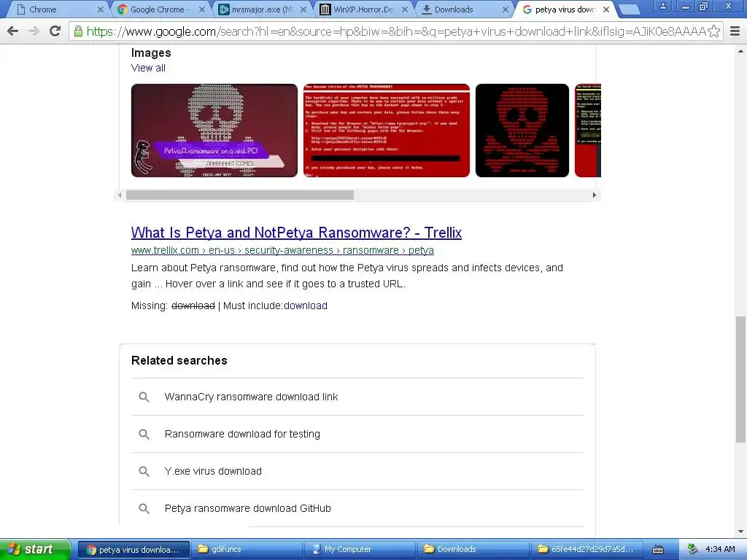Close the petya virus download tab
Screen dimensions: 747x560
[606, 9]
